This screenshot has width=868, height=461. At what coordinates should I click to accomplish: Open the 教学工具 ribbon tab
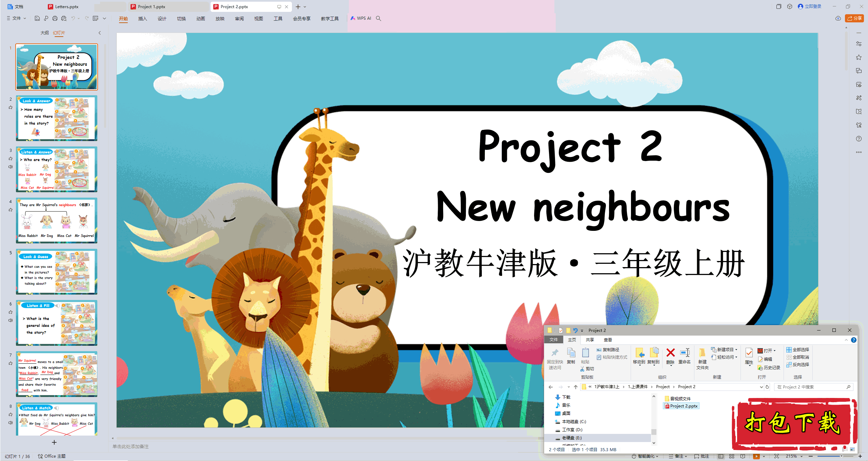coord(330,19)
